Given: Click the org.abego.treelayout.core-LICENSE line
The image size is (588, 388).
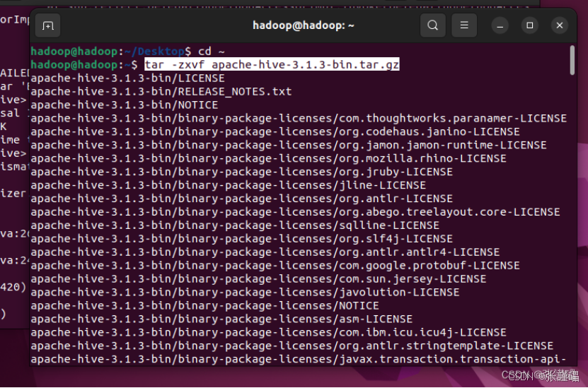Looking at the screenshot, I should click(x=296, y=212).
